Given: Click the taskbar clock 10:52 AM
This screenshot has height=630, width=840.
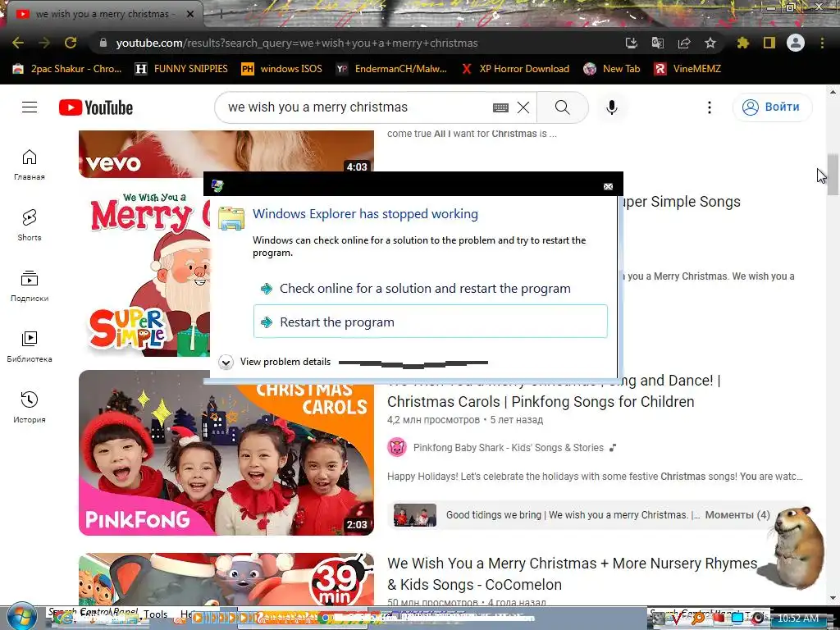Looking at the screenshot, I should tap(797, 619).
